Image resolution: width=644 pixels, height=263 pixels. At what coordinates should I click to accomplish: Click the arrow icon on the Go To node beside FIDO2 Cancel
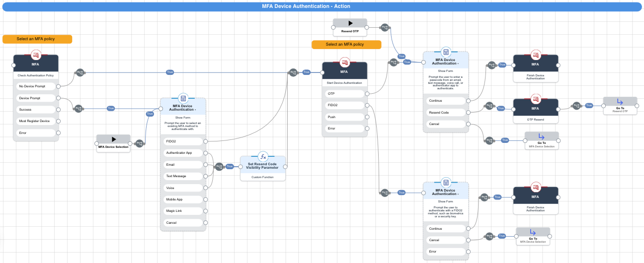coord(533,232)
